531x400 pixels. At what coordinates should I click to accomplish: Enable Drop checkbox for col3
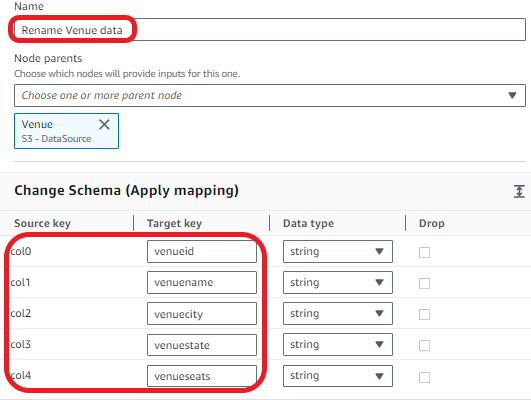[424, 345]
